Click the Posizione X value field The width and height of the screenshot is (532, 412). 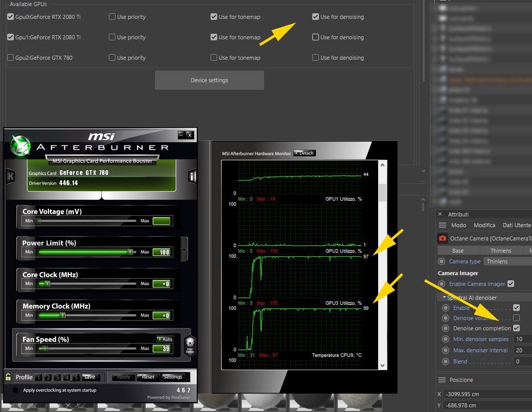[488, 394]
